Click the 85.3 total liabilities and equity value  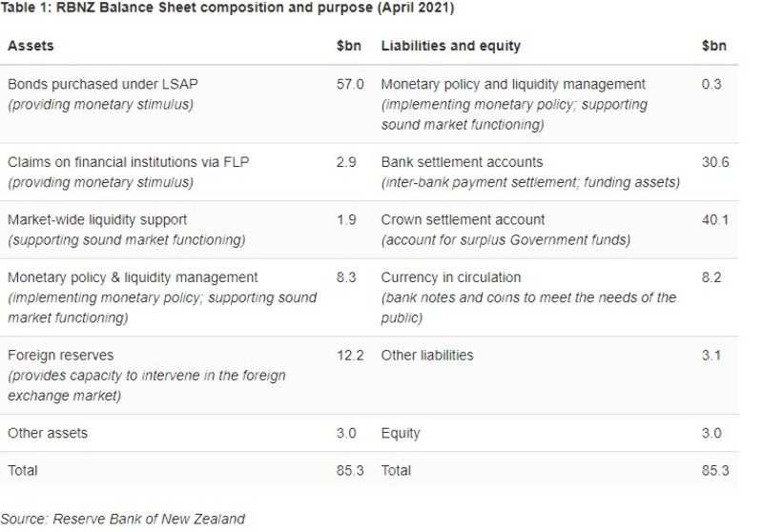tap(715, 471)
